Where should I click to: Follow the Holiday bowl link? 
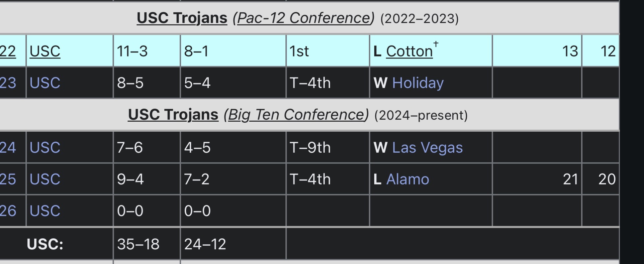tap(418, 83)
